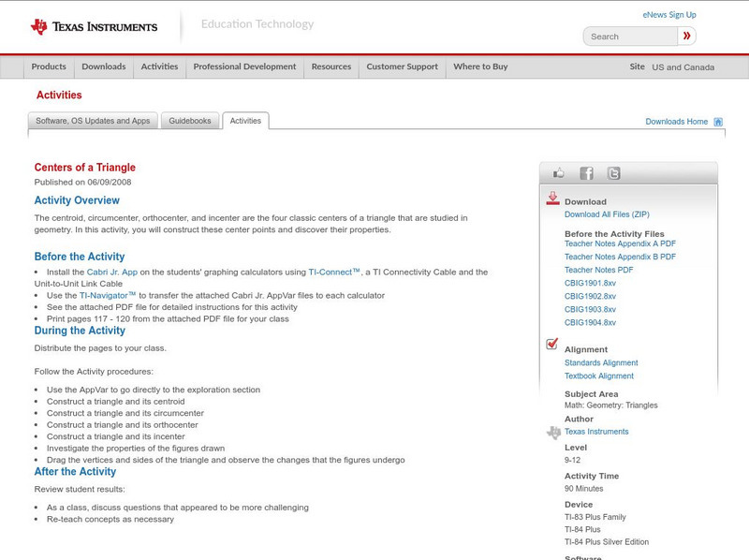Click the red Download arrow icon
The height and width of the screenshot is (560, 749).
click(552, 199)
